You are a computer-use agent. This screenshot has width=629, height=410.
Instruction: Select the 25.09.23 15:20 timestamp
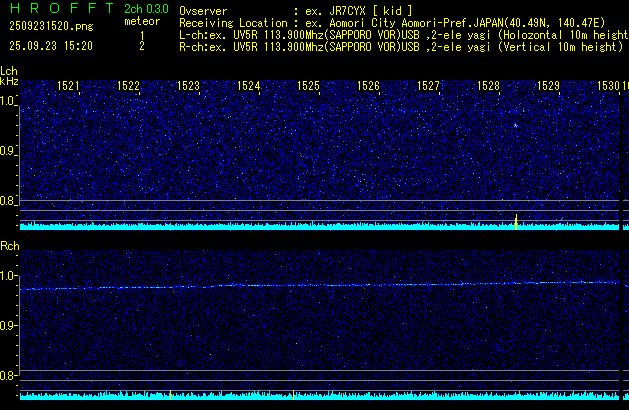(x=51, y=46)
